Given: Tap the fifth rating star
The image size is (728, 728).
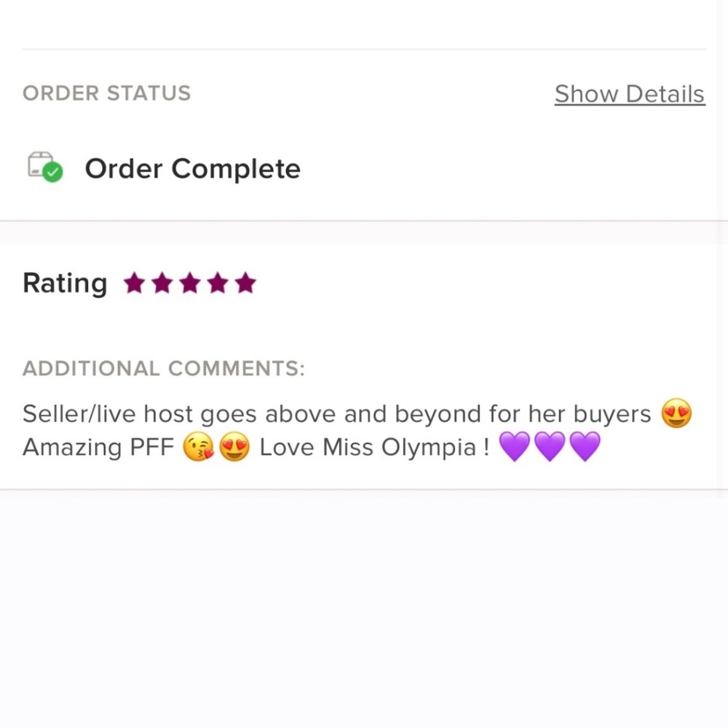Looking at the screenshot, I should [x=245, y=283].
